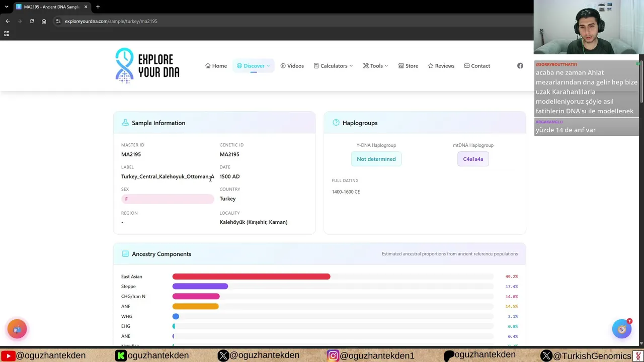
Task: Select the 14.8% CHG/Iran N value
Action: [x=512, y=297]
